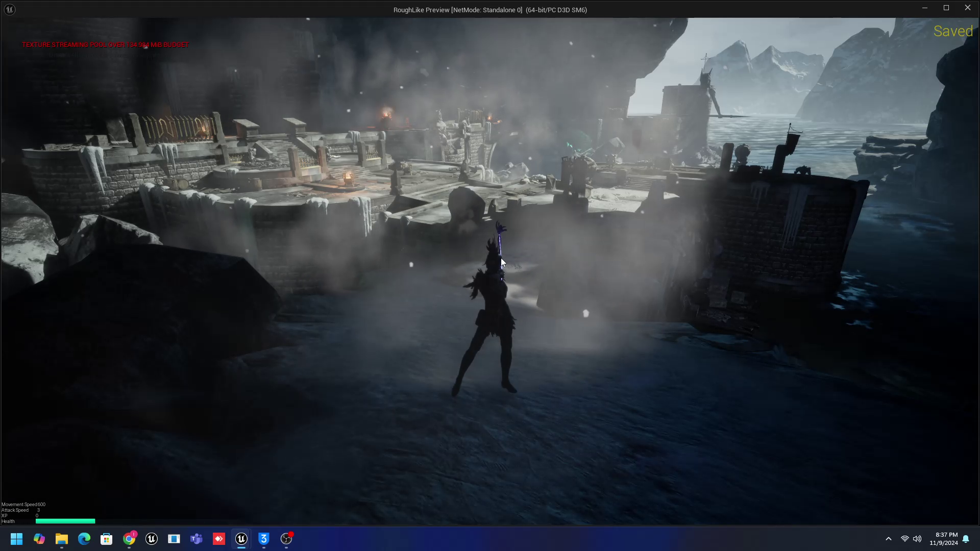Open Microsoft Teams from the taskbar
Viewport: 980px width, 551px height.
(x=196, y=539)
